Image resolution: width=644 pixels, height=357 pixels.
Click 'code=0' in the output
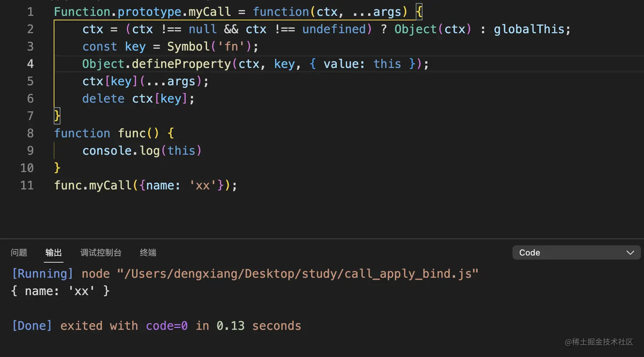(167, 326)
